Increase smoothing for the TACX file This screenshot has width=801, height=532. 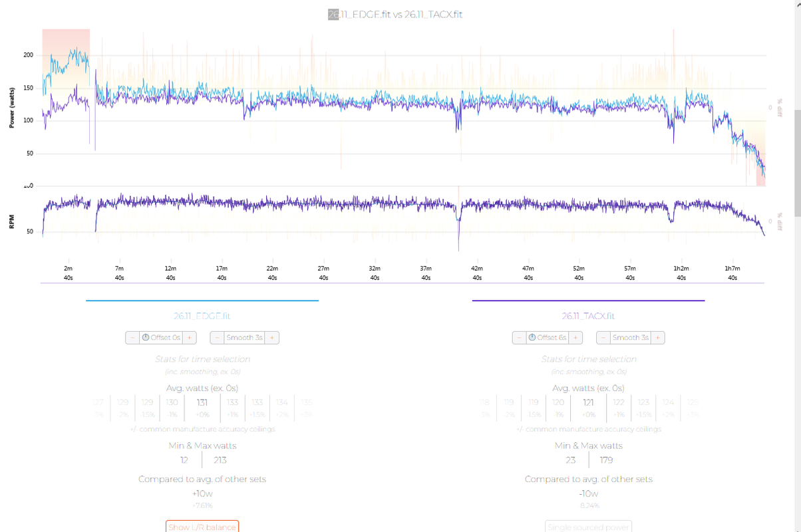point(658,338)
